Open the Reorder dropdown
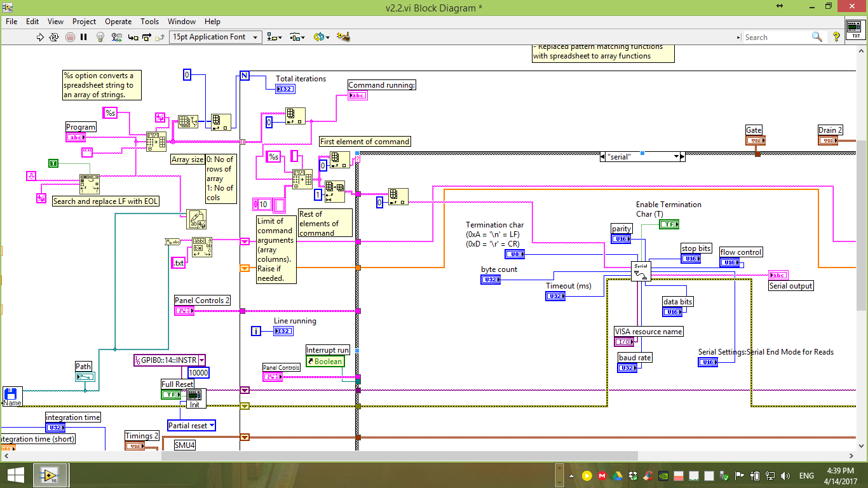Screen dimensions: 868x488 pos(322,37)
